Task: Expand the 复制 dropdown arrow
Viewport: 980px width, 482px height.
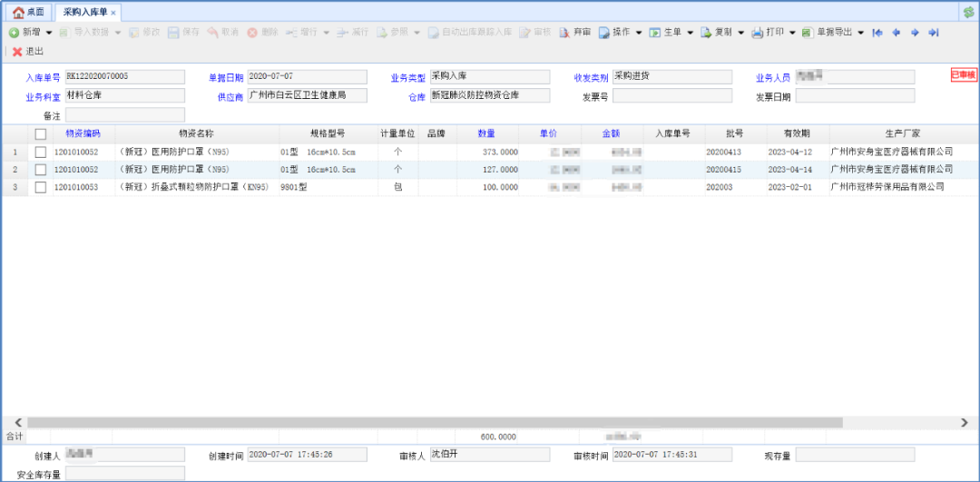Action: (x=741, y=33)
